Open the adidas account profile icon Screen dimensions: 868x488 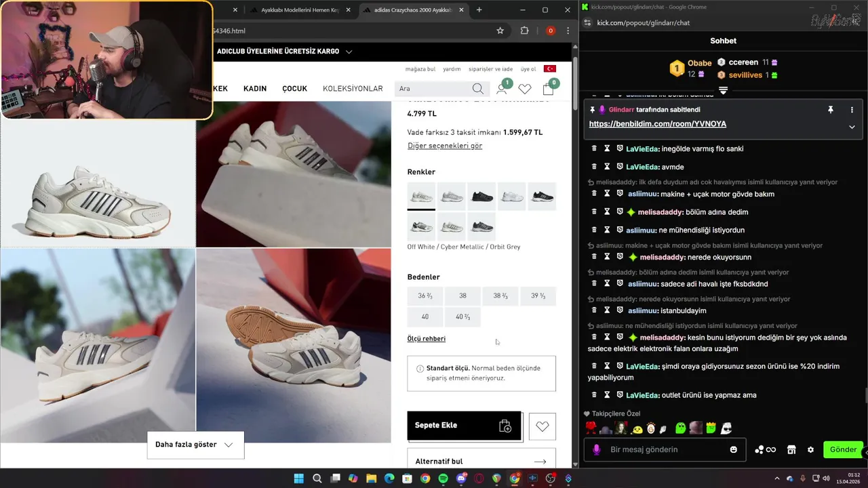click(502, 89)
